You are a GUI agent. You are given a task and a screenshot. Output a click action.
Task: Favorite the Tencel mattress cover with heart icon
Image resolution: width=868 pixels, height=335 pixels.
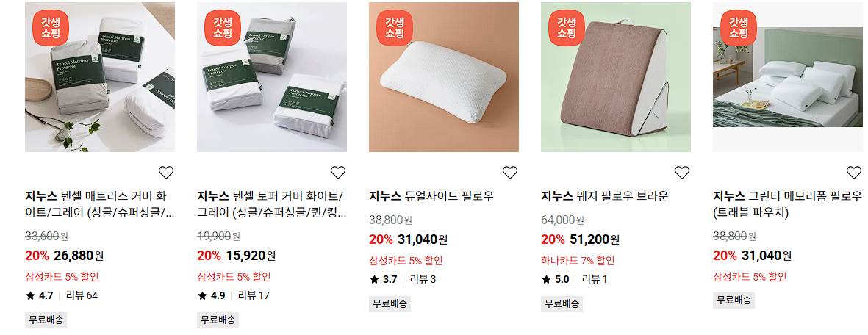coord(166,173)
